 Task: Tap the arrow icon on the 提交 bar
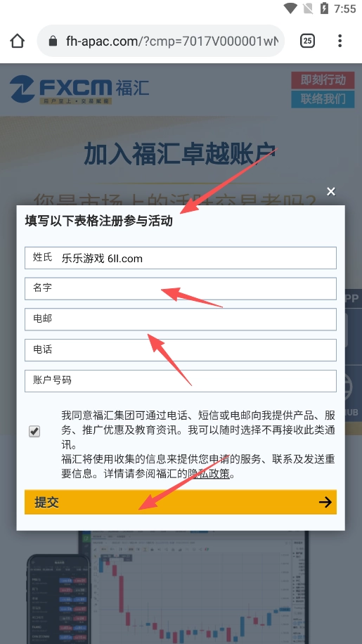point(325,502)
